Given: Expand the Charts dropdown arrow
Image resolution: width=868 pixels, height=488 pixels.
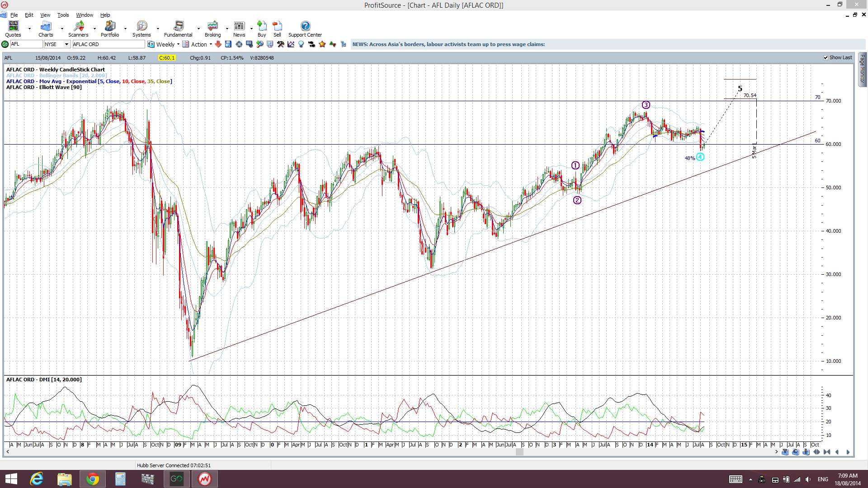Looking at the screenshot, I should tap(62, 28).
